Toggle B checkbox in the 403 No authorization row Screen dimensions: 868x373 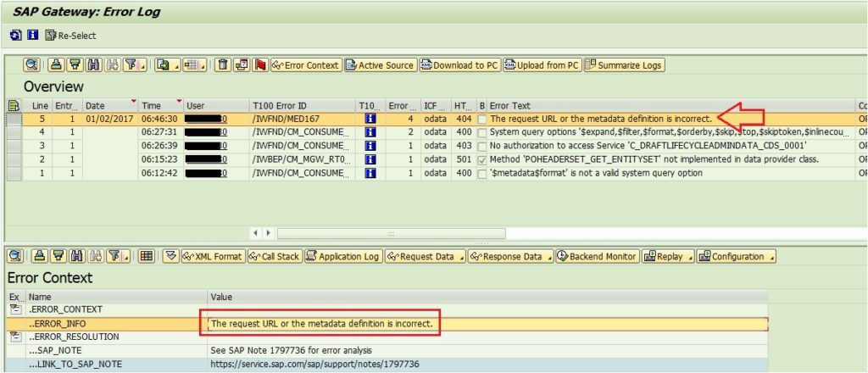(482, 146)
